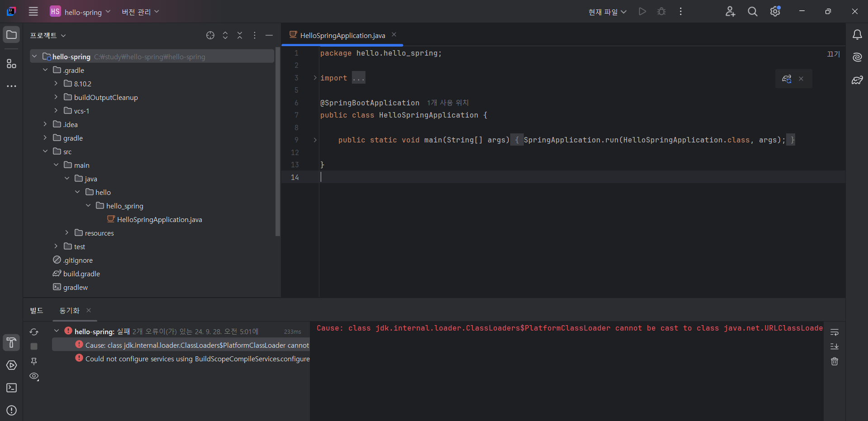Open the Problems tool window icon
868x421 pixels.
pyautogui.click(x=11, y=411)
